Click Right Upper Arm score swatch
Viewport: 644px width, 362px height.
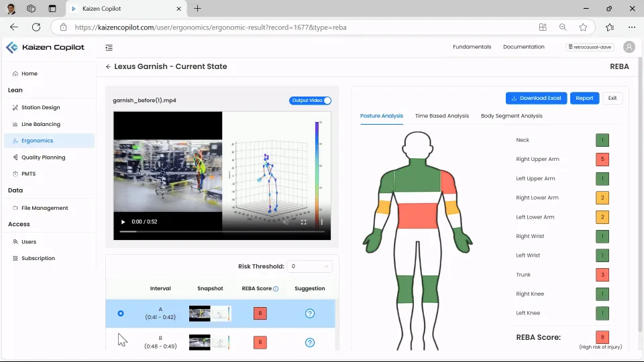click(602, 160)
